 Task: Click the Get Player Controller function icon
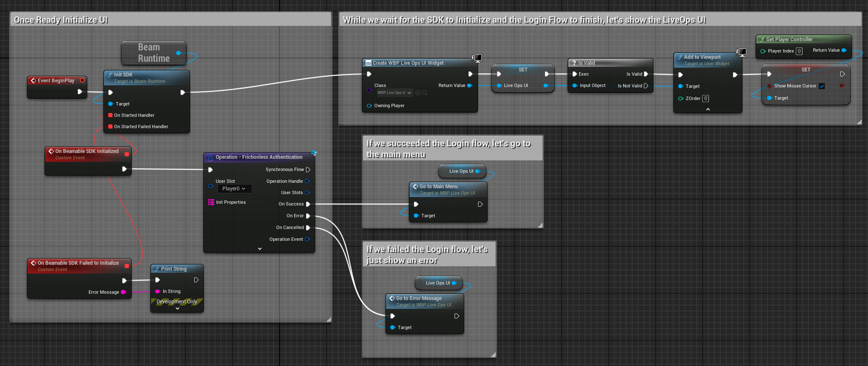tap(762, 39)
